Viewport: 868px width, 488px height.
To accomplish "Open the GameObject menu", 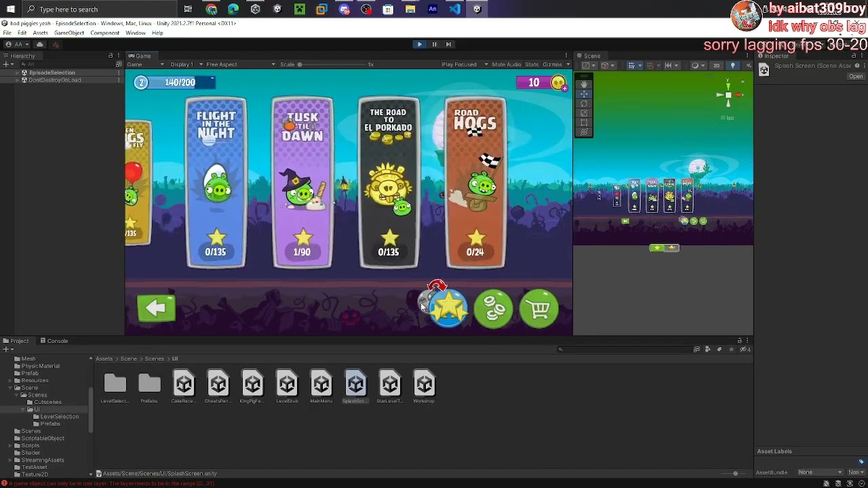I will (69, 33).
